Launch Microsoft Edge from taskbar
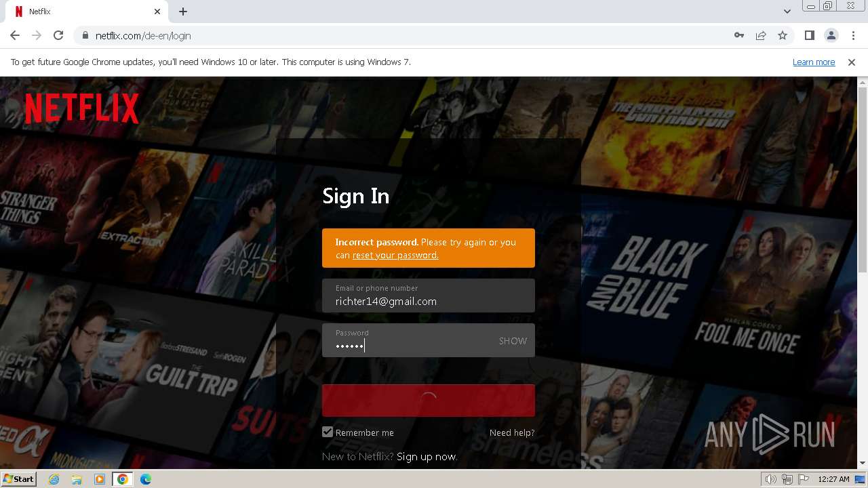Image resolution: width=868 pixels, height=488 pixels. (x=146, y=479)
